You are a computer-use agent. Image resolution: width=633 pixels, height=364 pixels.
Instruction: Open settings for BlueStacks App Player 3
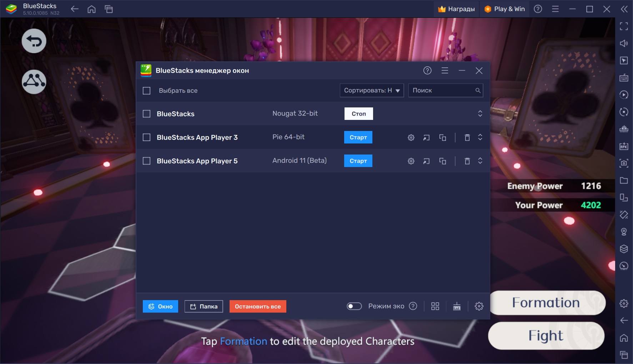(411, 137)
